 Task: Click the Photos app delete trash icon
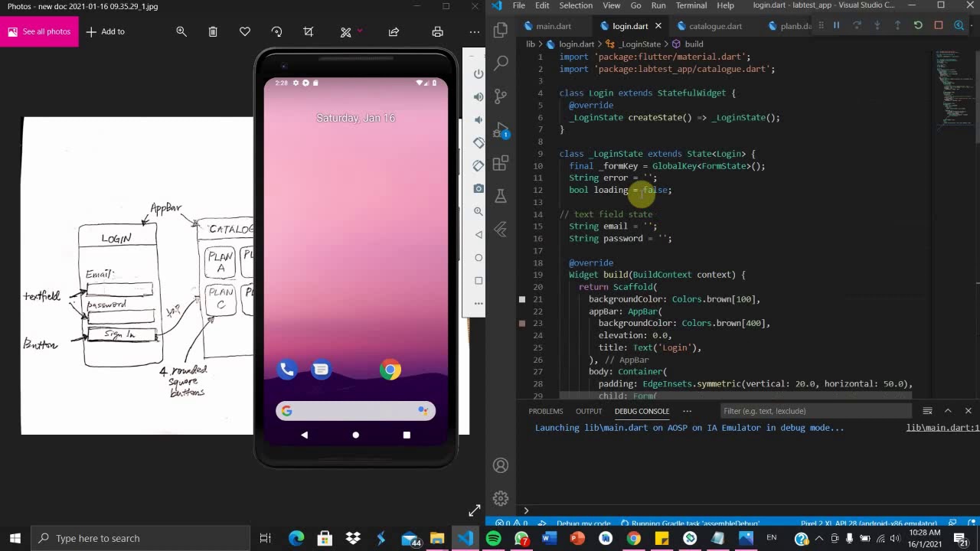[x=213, y=31]
